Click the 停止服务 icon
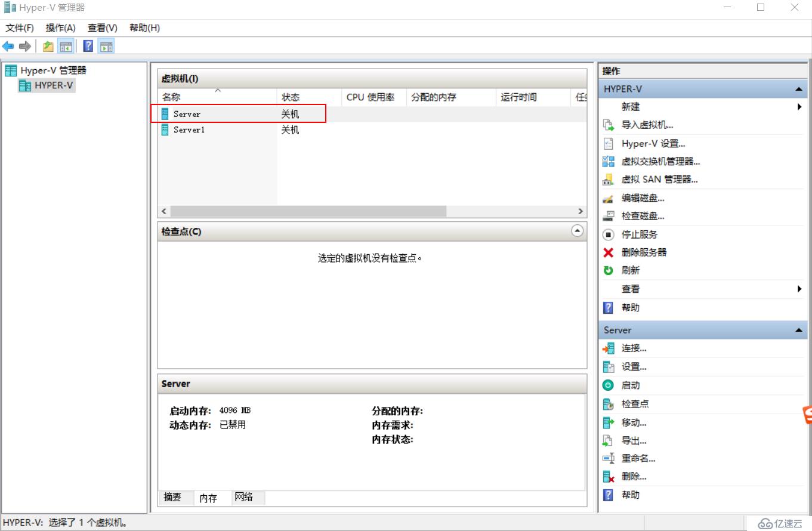The image size is (812, 531). pos(609,234)
